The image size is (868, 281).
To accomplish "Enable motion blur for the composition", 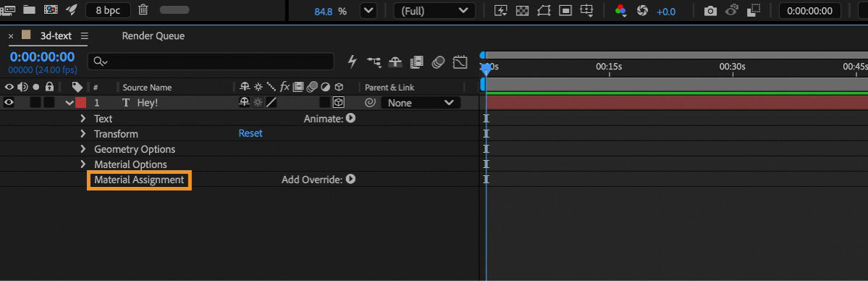I will coord(439,62).
